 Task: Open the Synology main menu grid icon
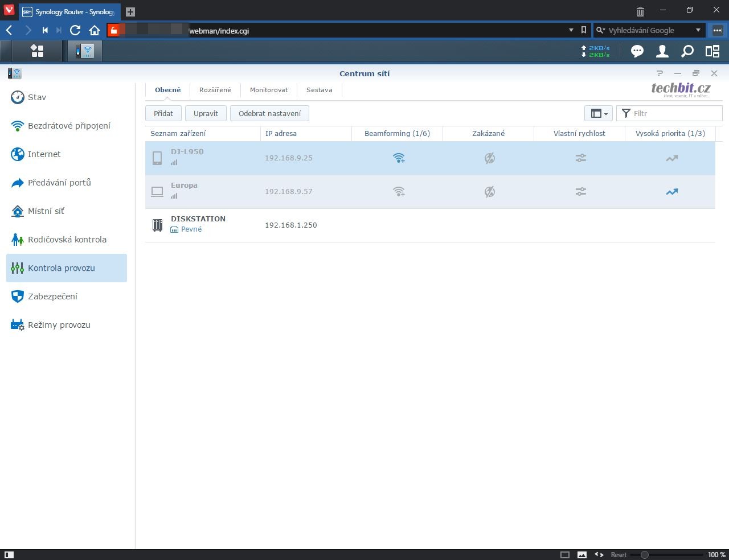(x=37, y=51)
